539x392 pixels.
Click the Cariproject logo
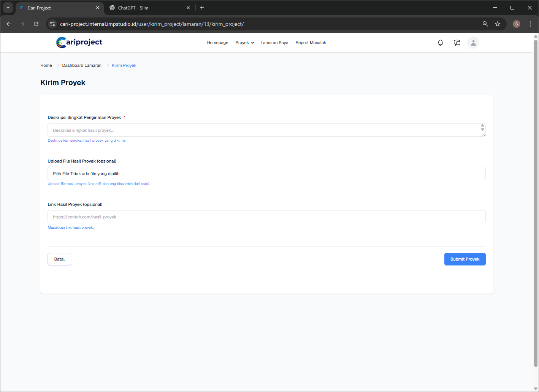point(79,43)
